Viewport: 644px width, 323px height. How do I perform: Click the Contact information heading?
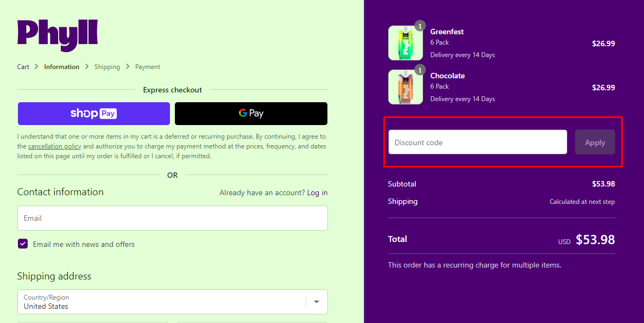pos(60,192)
